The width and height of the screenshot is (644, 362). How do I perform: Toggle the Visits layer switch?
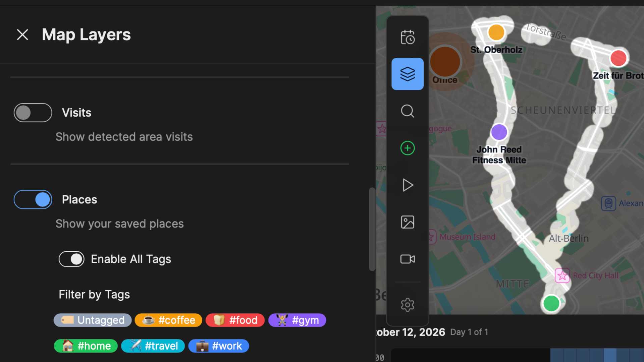tap(33, 113)
